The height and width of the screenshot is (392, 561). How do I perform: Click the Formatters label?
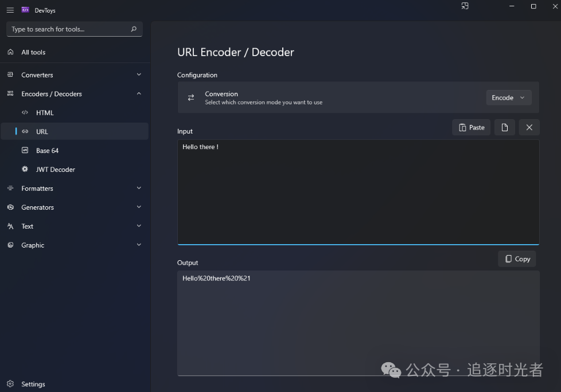tap(37, 189)
